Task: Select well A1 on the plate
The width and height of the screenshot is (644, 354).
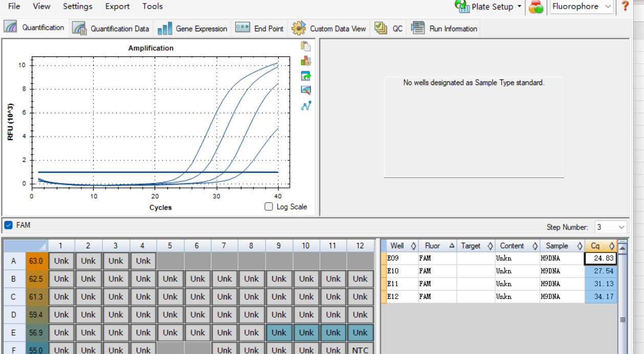Action: click(61, 261)
